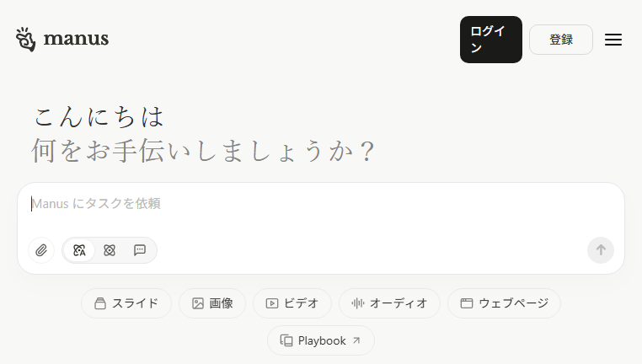
Task: Choose the ビデオ option
Action: coord(292,303)
